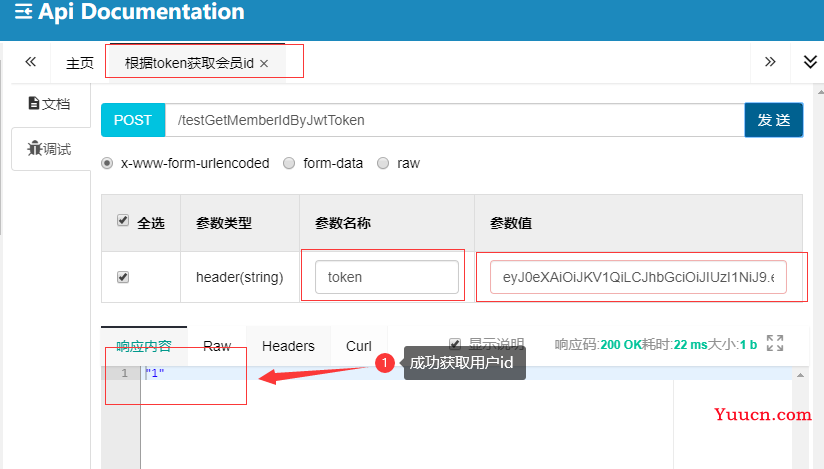Toggle the 全选 select-all checkbox
The image size is (824, 469).
click(x=123, y=220)
